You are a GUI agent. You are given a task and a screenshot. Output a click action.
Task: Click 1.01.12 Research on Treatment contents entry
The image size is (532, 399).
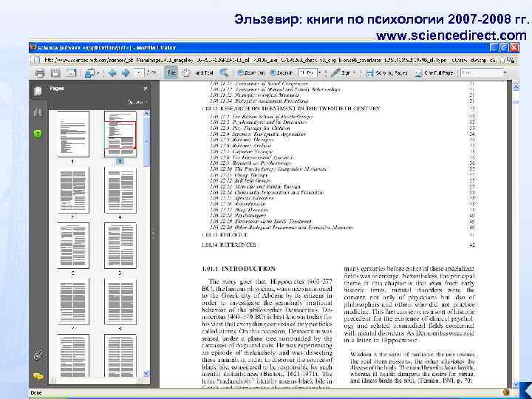pyautogui.click(x=291, y=109)
